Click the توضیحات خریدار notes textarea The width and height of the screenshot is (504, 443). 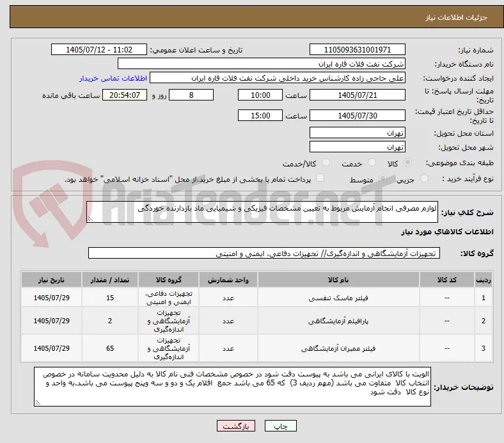[x=232, y=387]
